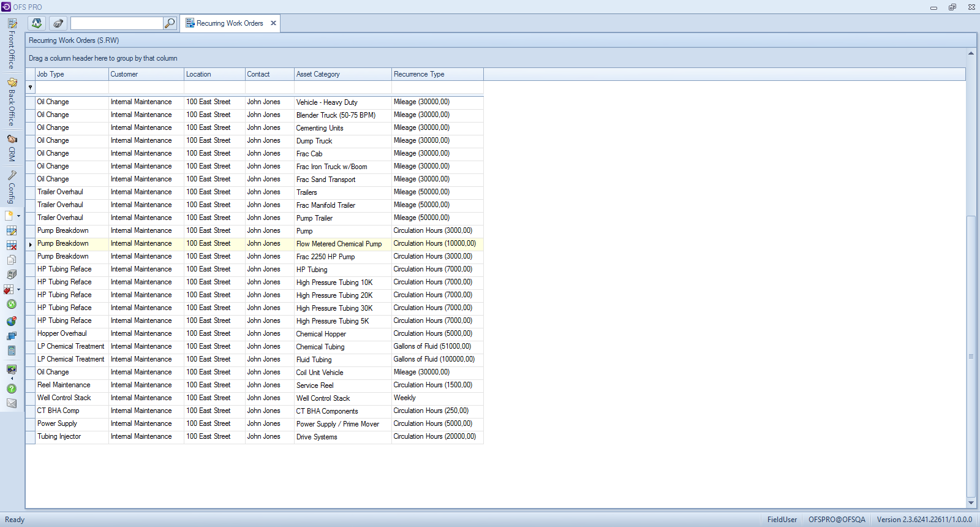980x527 pixels.
Task: Select the Coil Unit Vehicle cell
Action: (x=343, y=373)
